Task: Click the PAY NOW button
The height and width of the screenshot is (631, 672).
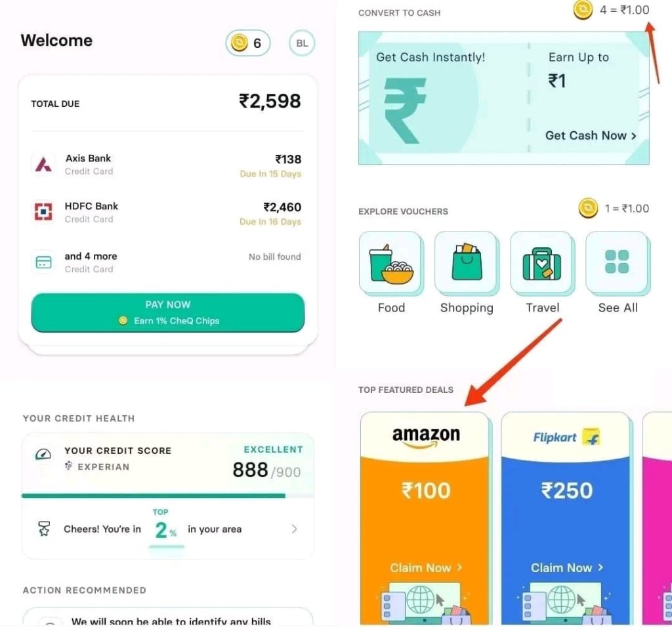Action: pyautogui.click(x=167, y=313)
